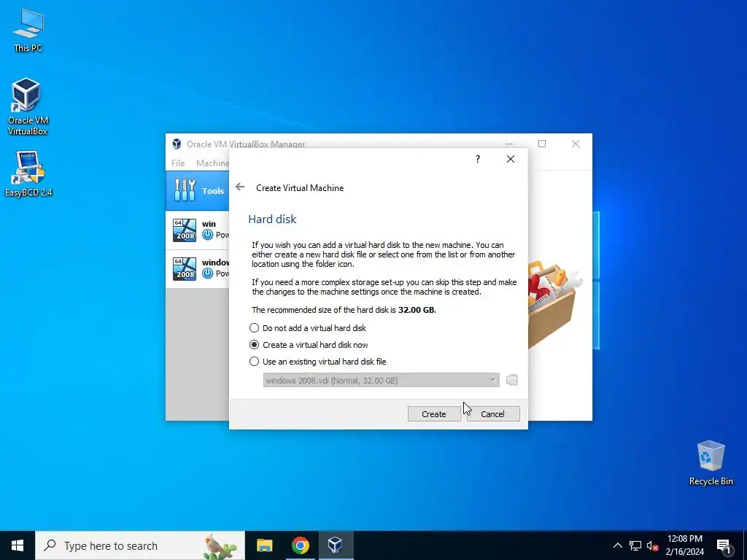
Task: Open the Recycle Bin
Action: pos(711,462)
